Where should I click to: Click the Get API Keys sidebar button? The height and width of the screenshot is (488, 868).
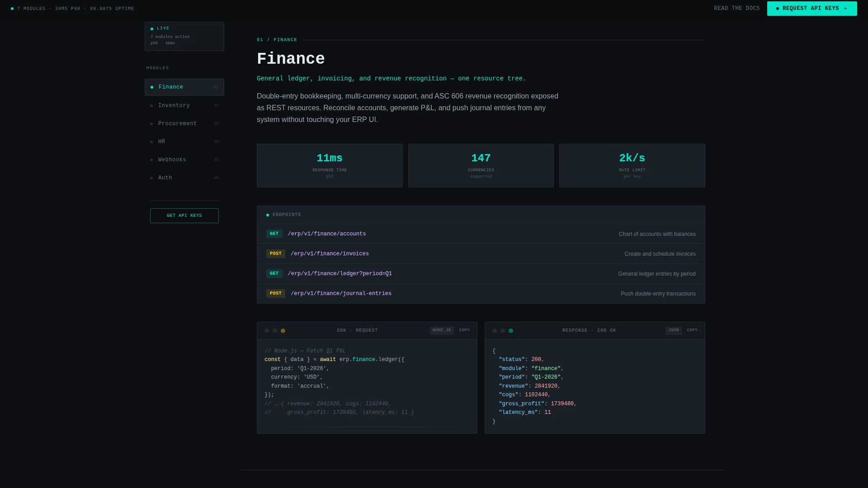pyautogui.click(x=184, y=216)
